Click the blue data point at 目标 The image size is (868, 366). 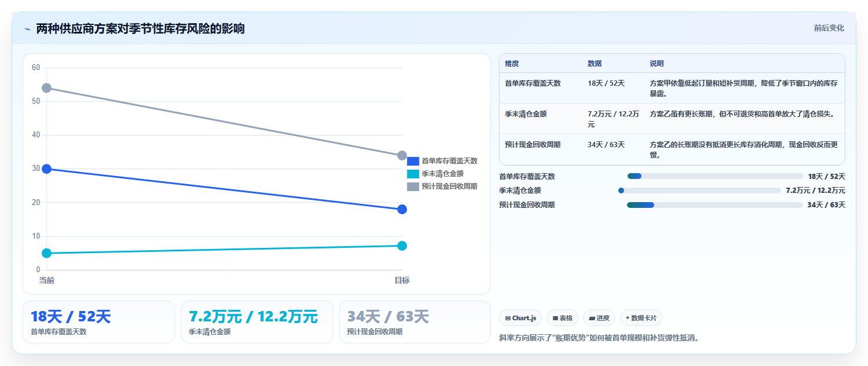point(402,209)
